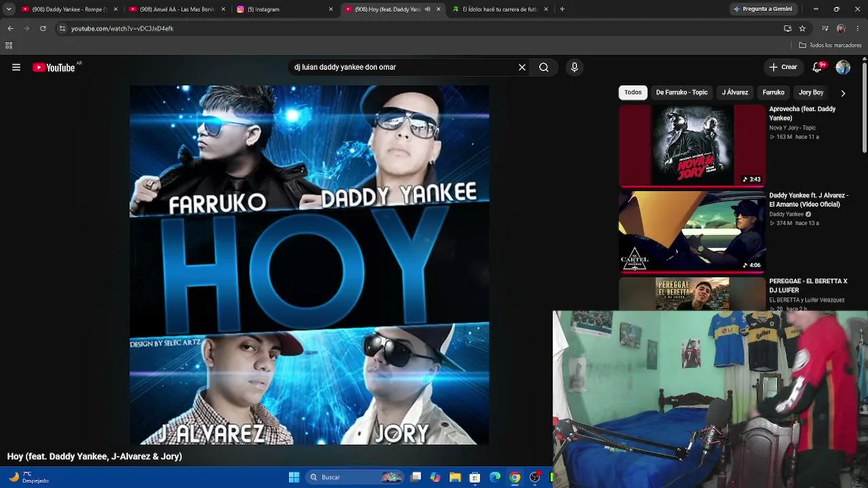Open File Explorer from the taskbar
The height and width of the screenshot is (488, 868).
(x=455, y=477)
